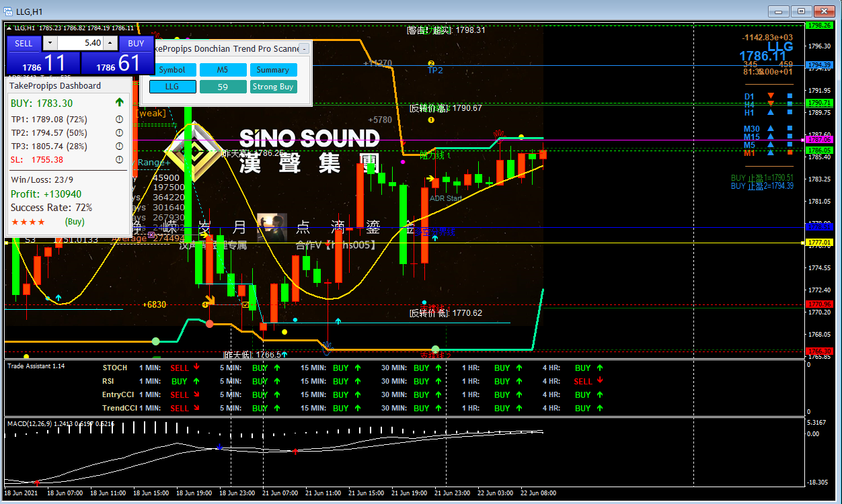This screenshot has width=842, height=504.
Task: Click the D1 blue square indicator
Action: (790, 96)
